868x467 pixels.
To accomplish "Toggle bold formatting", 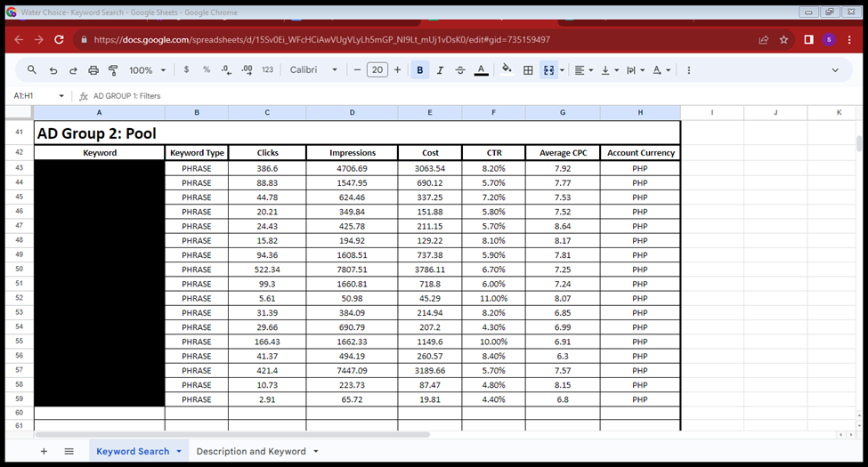I will coord(420,70).
